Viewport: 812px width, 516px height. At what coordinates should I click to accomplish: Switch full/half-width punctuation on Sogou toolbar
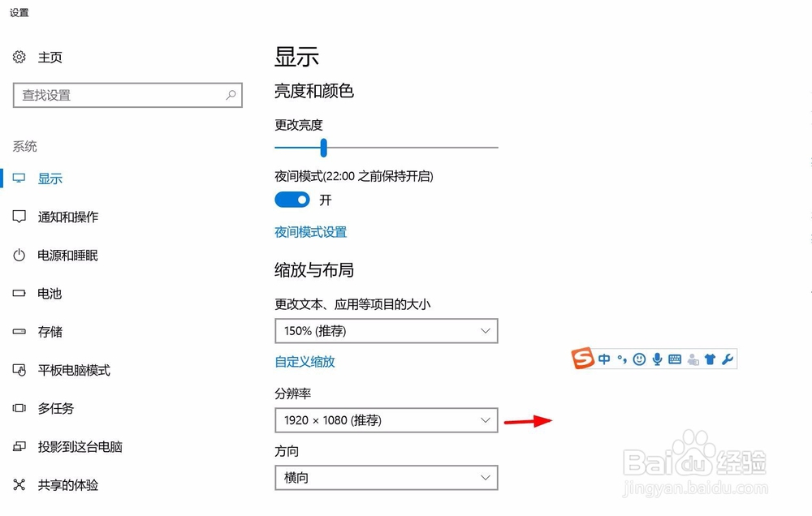[623, 359]
